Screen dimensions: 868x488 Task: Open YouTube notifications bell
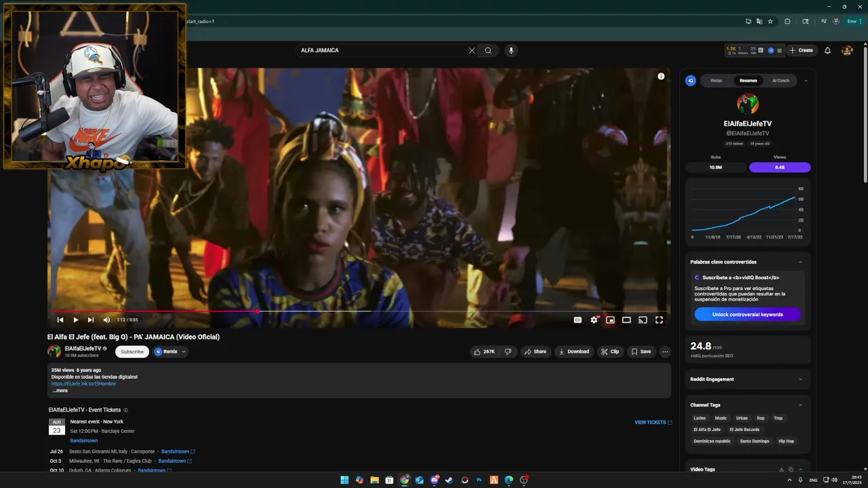coord(827,50)
